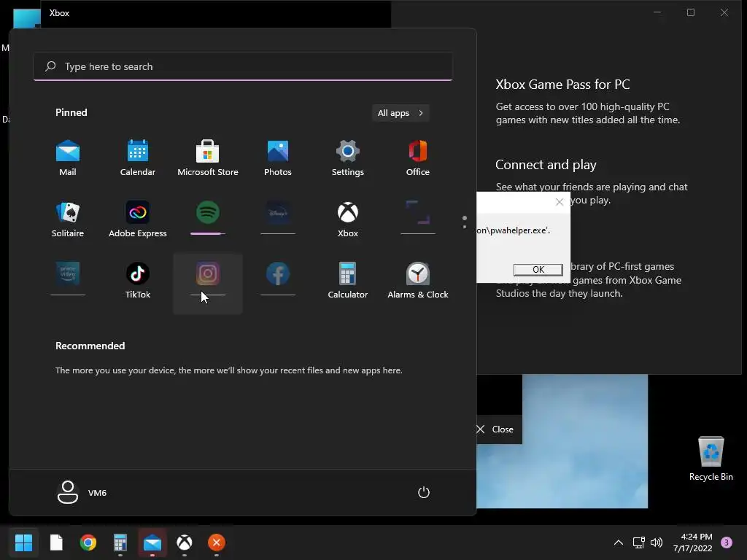Open the volume control in system tray

click(x=657, y=542)
